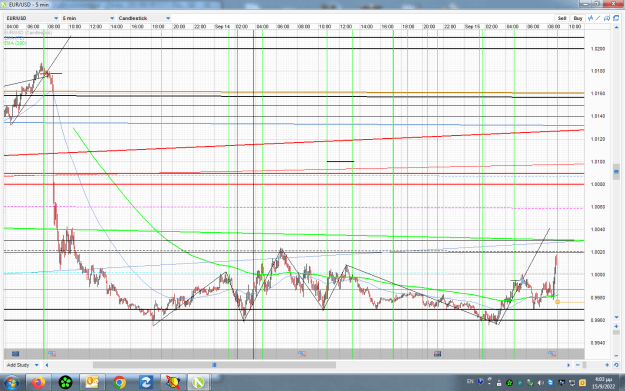625x391 pixels.
Task: Open Outlook from the taskbar
Action: (x=92, y=383)
